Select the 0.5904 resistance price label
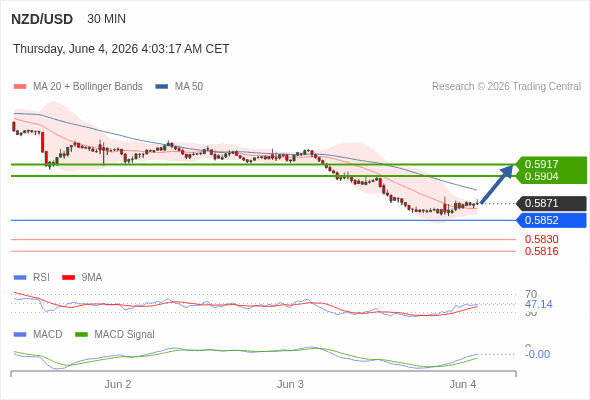Screen dimensions: 590x400 tap(551, 176)
